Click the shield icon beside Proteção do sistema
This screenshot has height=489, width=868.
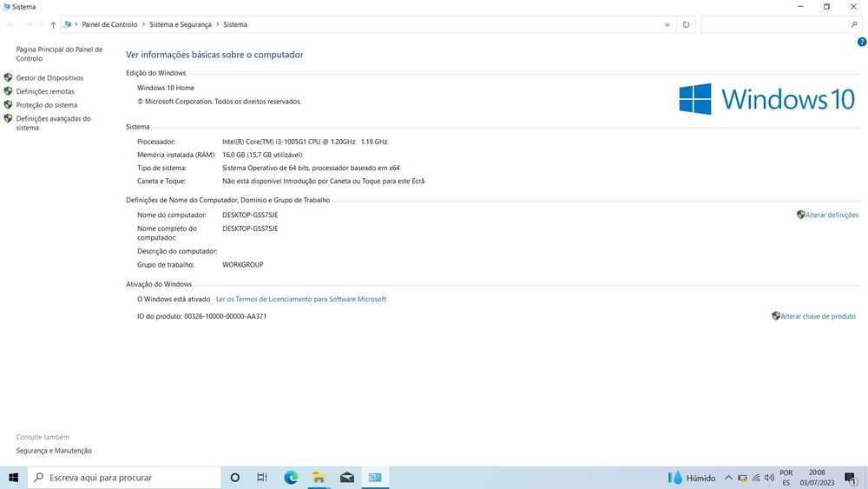pos(8,105)
